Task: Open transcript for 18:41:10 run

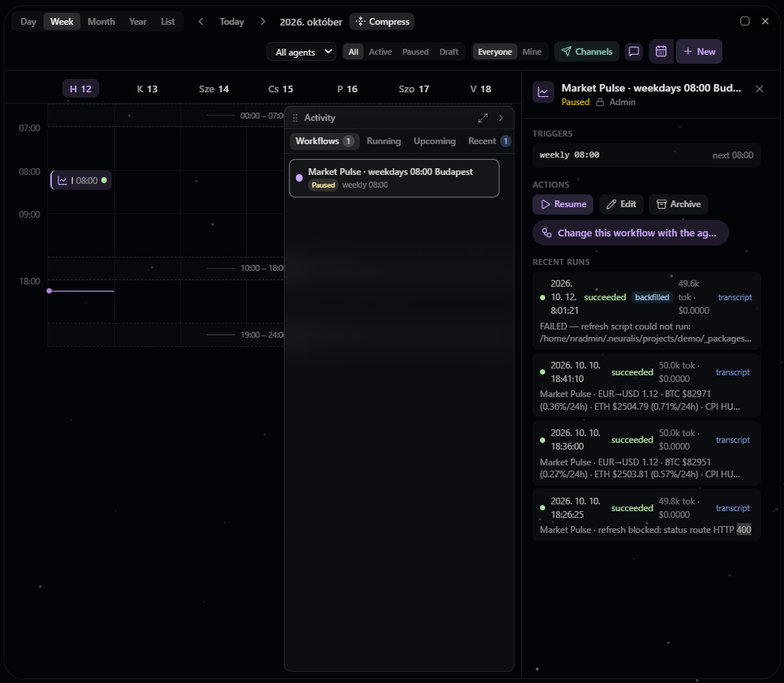Action: pyautogui.click(x=732, y=372)
